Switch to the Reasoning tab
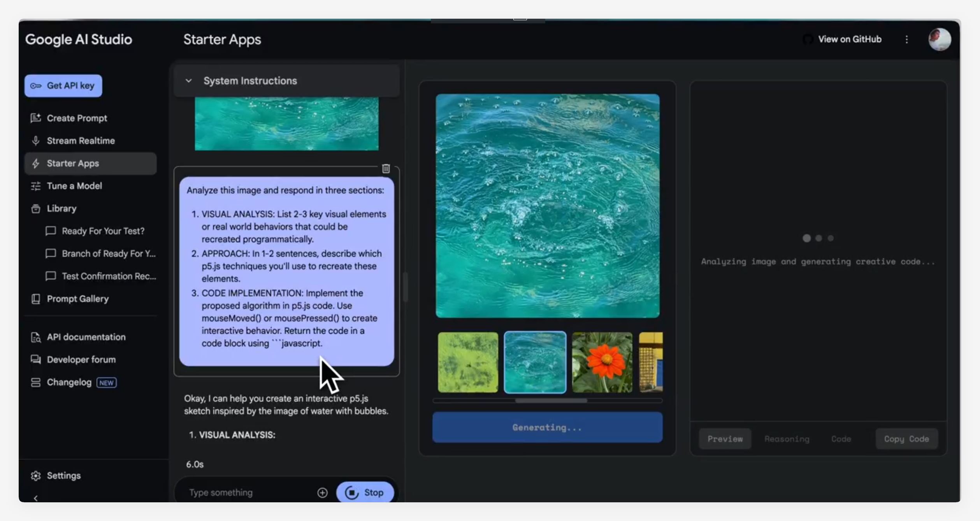 pyautogui.click(x=787, y=439)
